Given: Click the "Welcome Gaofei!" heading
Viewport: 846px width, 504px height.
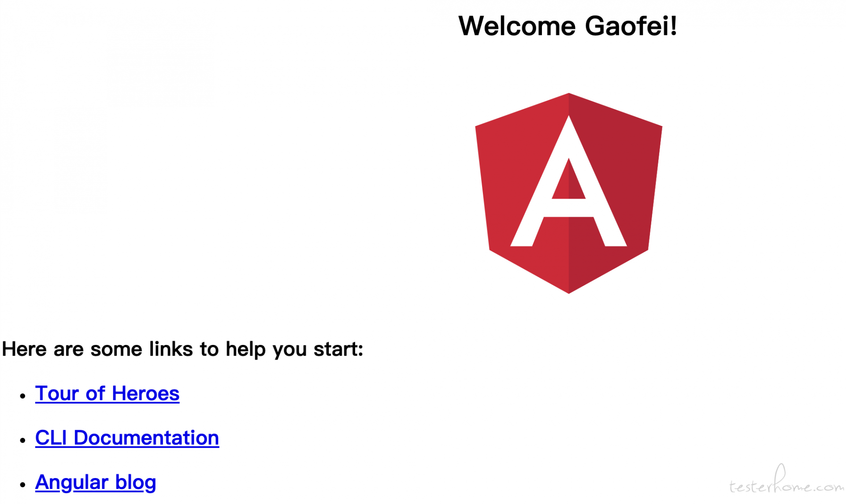Looking at the screenshot, I should (x=568, y=26).
